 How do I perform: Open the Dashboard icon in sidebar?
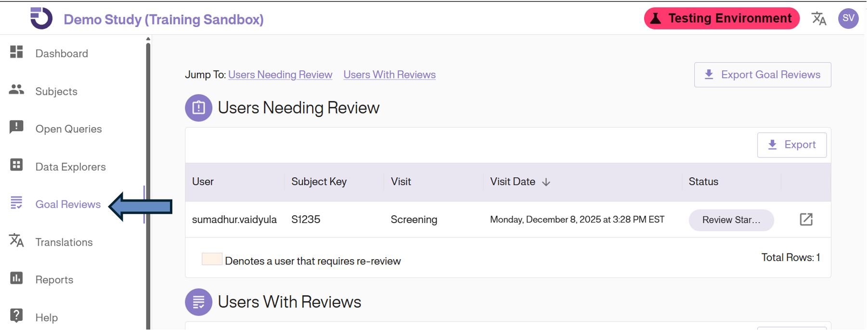point(16,52)
